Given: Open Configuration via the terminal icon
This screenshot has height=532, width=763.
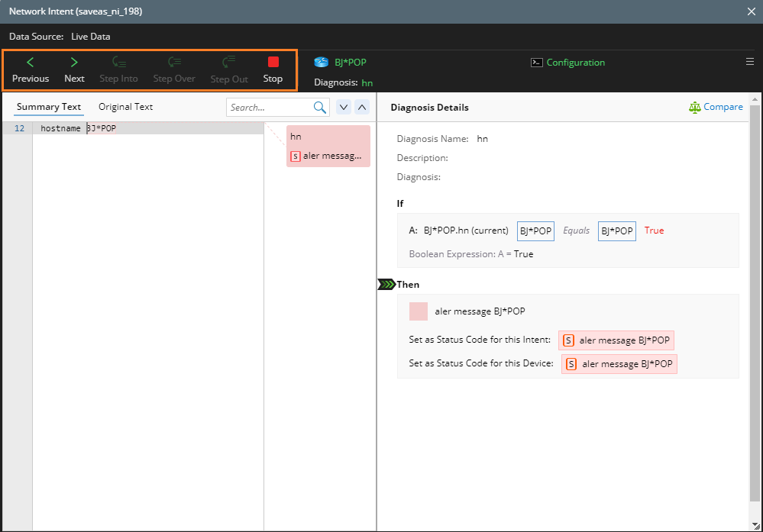Looking at the screenshot, I should (x=536, y=62).
